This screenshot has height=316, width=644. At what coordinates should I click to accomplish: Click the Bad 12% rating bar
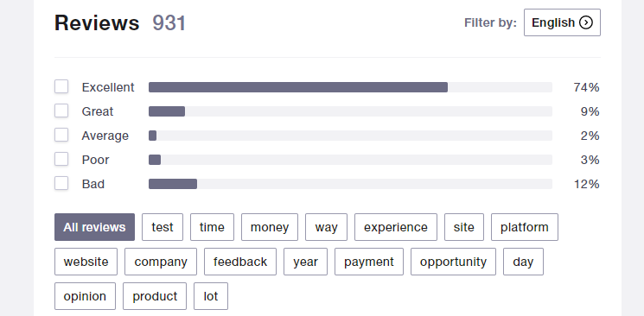350,184
